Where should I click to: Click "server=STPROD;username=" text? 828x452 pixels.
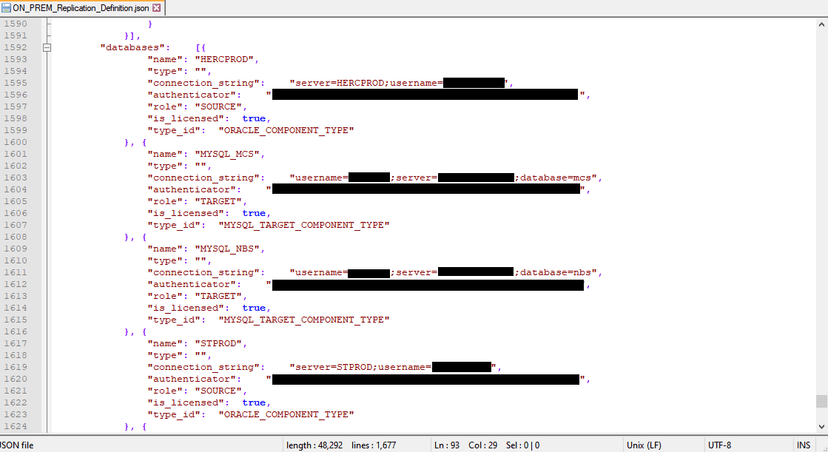click(x=363, y=367)
